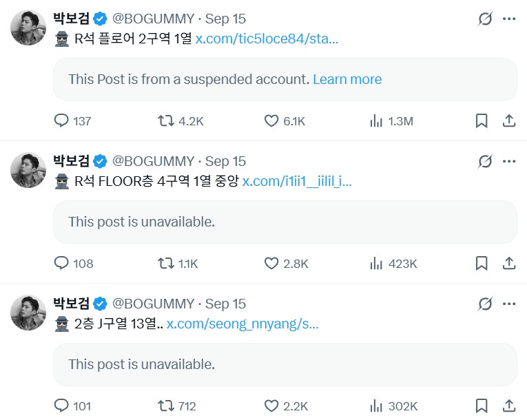Bookmark the third post about 2층 J구열
This screenshot has height=420, width=527.
coord(482,406)
